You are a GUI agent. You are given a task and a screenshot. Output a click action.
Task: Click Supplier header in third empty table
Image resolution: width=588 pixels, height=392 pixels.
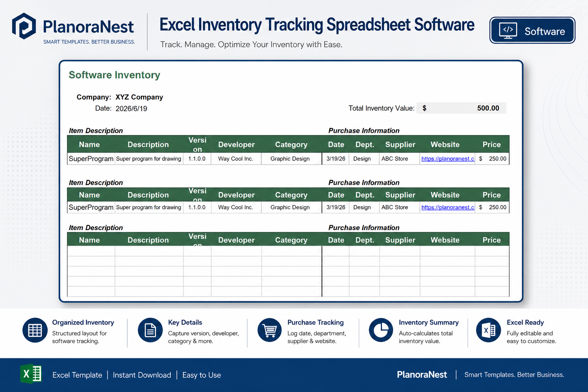click(400, 240)
